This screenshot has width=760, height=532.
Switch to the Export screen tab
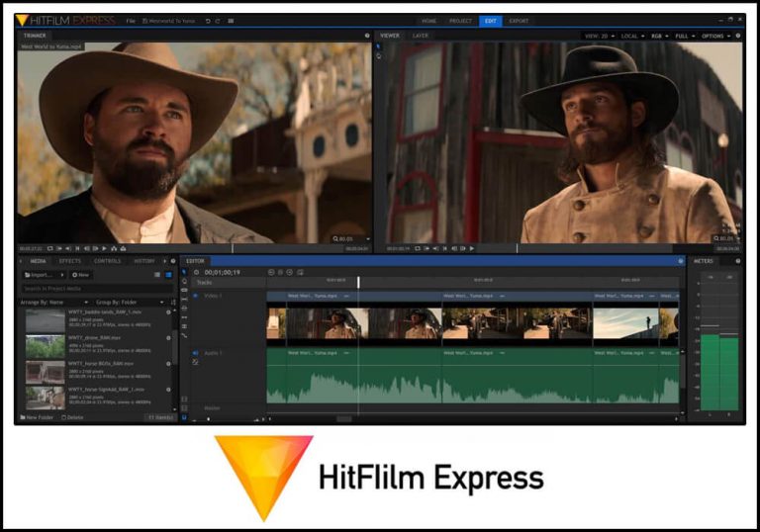click(x=519, y=21)
